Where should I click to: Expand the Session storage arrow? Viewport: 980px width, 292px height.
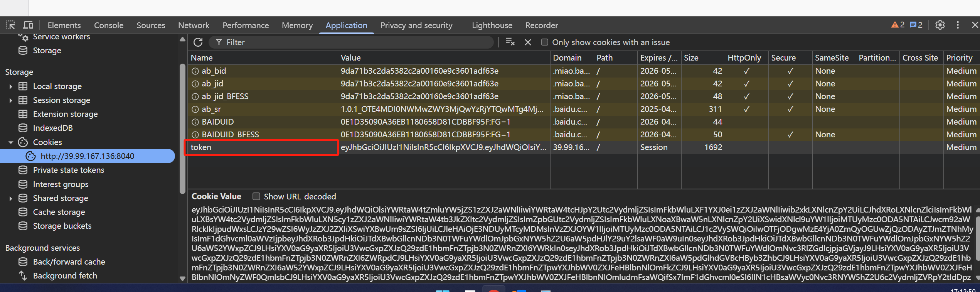[11, 100]
